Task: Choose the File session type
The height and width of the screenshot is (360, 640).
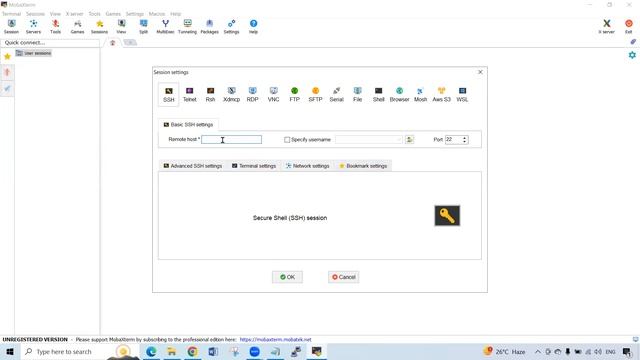Action: (x=357, y=94)
